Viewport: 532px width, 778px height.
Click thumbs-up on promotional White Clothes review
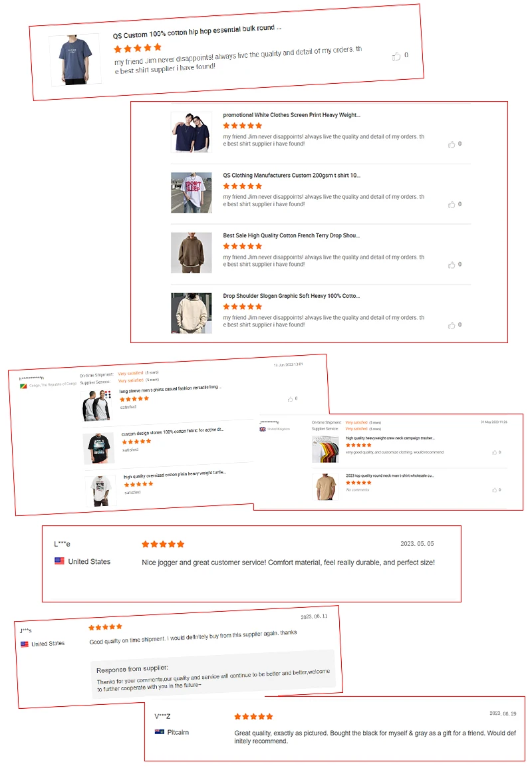pyautogui.click(x=452, y=144)
